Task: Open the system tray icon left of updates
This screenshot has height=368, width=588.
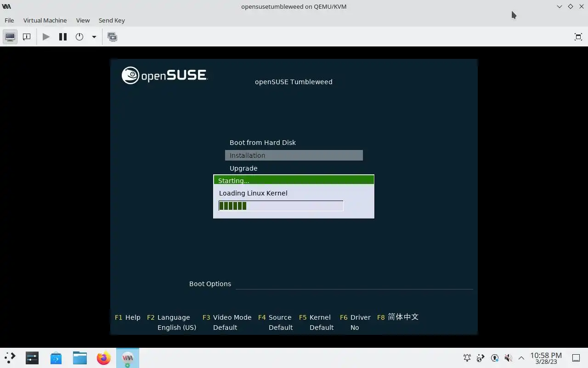Action: pyautogui.click(x=481, y=358)
